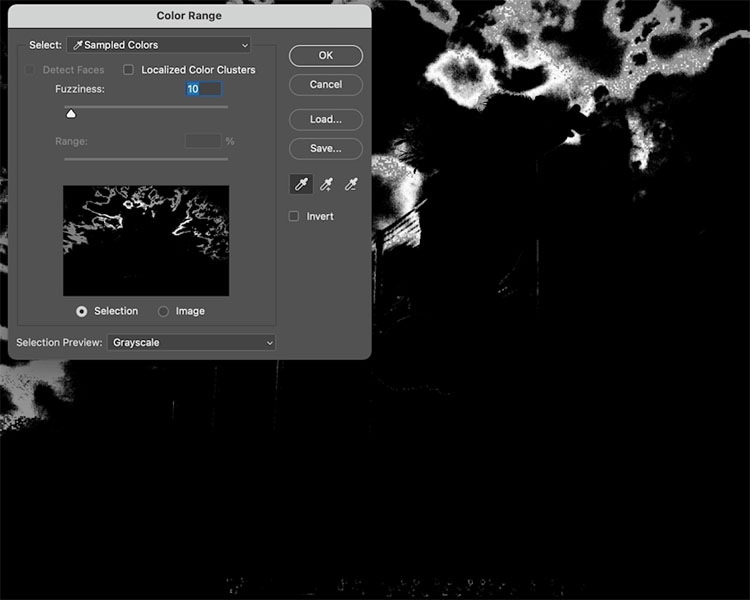Click the Fuzziness label text
Image resolution: width=750 pixels, height=600 pixels.
(x=80, y=89)
